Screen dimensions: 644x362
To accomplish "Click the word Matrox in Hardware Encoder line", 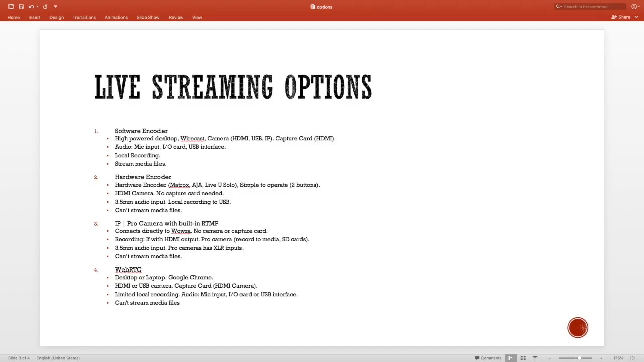I will click(179, 185).
